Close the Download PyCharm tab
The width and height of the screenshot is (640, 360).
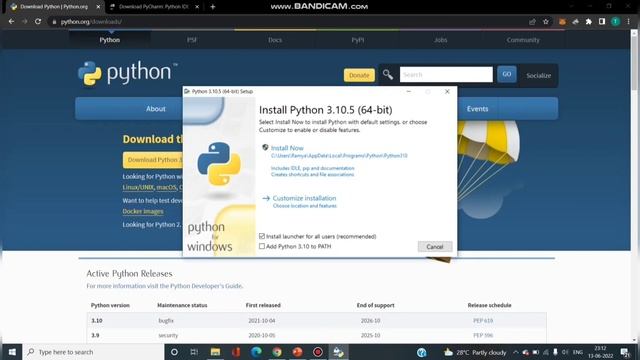197,7
